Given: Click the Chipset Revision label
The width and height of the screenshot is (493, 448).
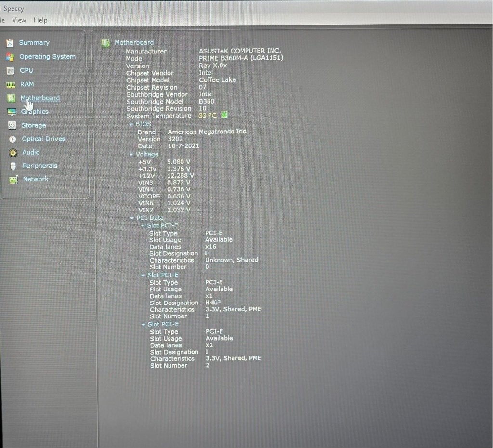Looking at the screenshot, I should tap(152, 88).
